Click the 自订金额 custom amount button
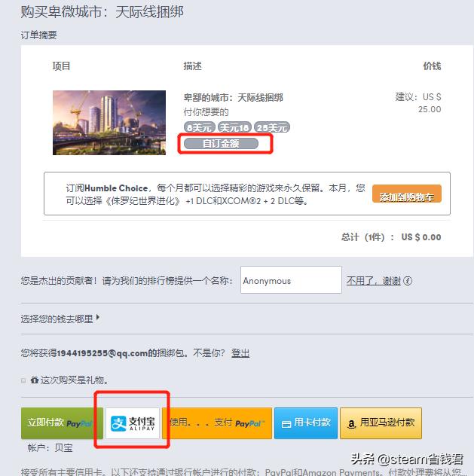 click(221, 143)
